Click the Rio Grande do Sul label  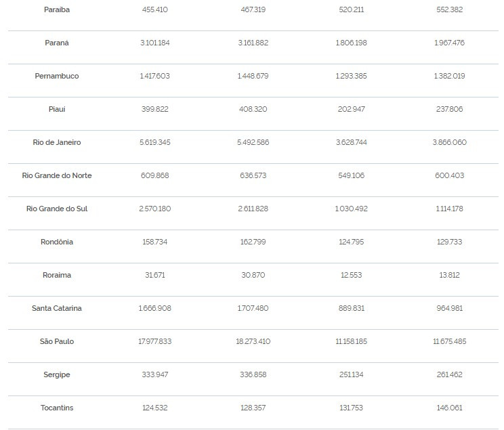pos(57,209)
